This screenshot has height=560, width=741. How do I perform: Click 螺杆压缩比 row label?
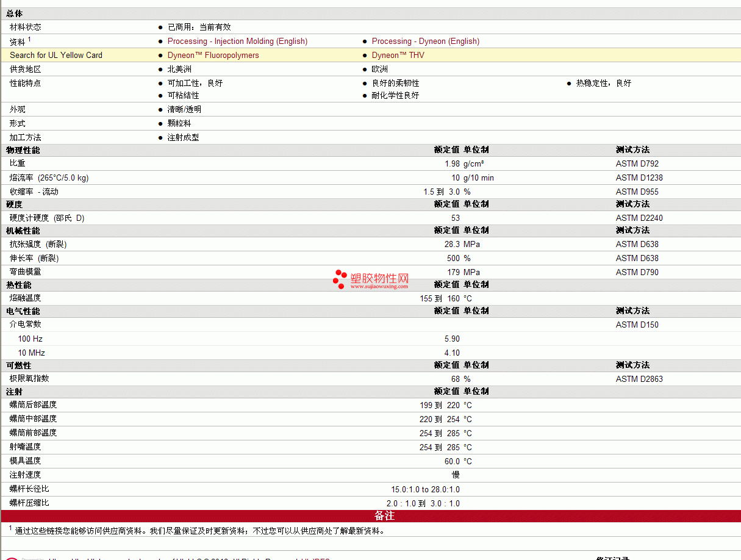29,504
